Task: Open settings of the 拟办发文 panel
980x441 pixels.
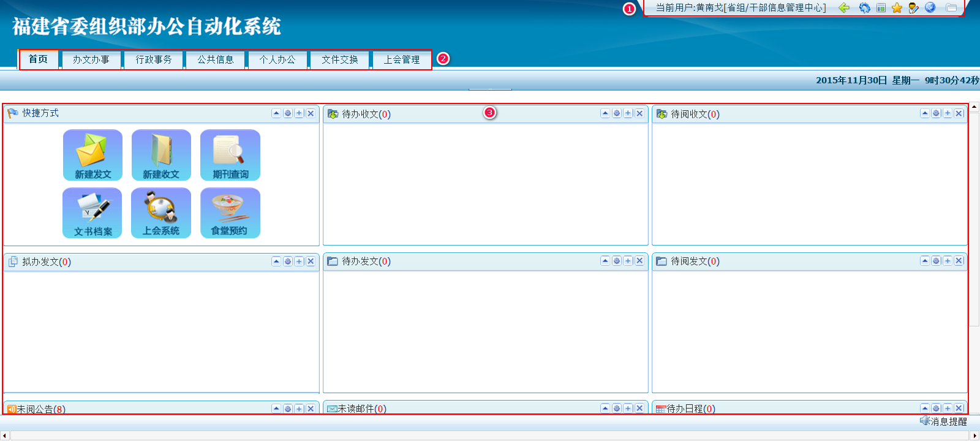Action: (288, 262)
